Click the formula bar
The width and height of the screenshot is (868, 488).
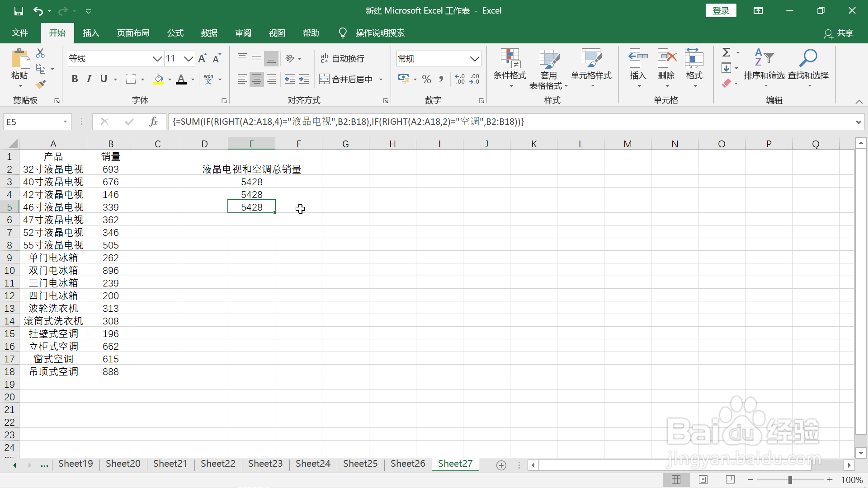point(407,122)
